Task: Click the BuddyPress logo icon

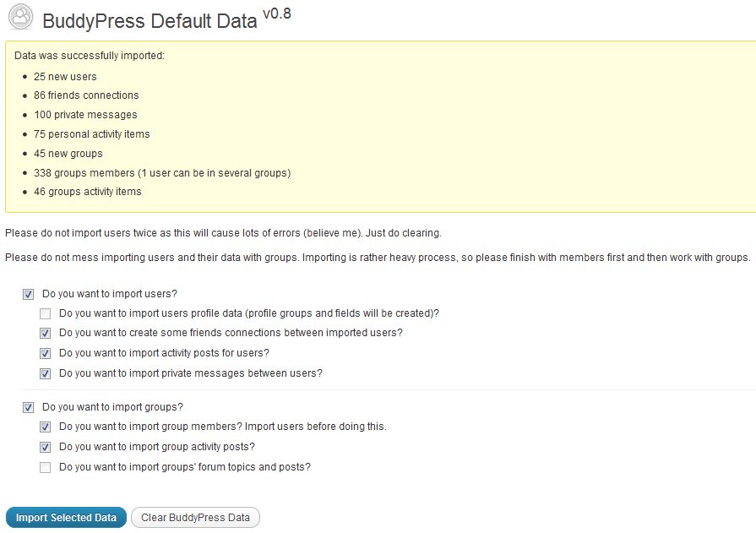Action: coord(20,18)
